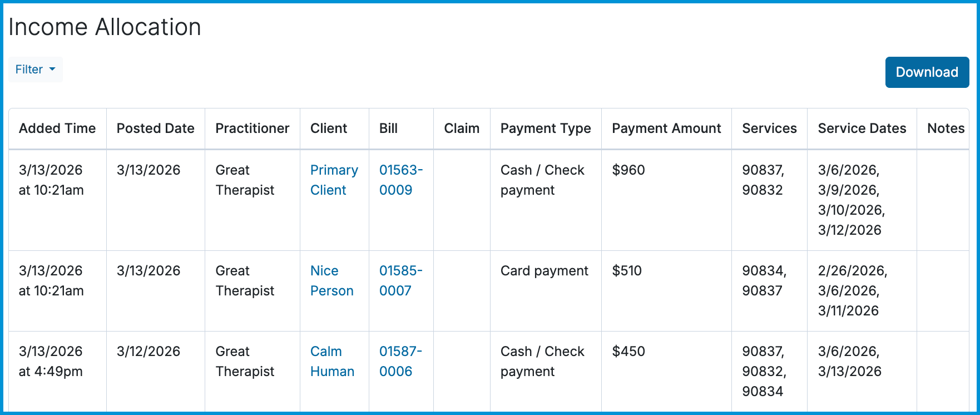The height and width of the screenshot is (415, 980).
Task: Sort by the Posted Date column
Action: pyautogui.click(x=155, y=128)
